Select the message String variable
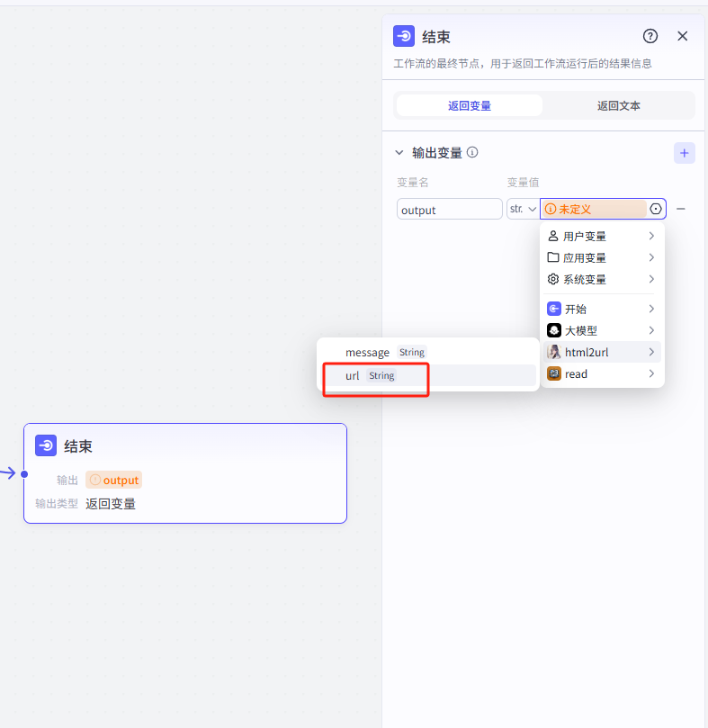 click(427, 353)
